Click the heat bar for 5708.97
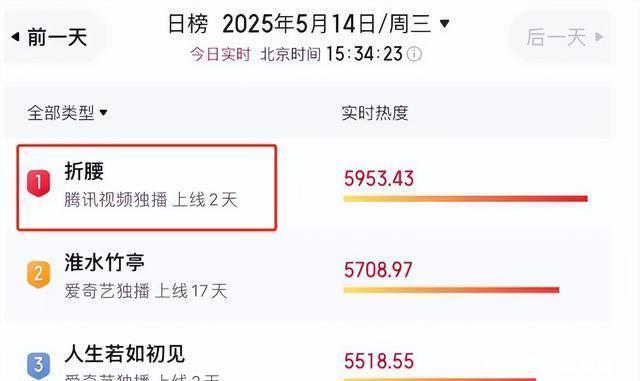The image size is (640, 381). tap(451, 290)
